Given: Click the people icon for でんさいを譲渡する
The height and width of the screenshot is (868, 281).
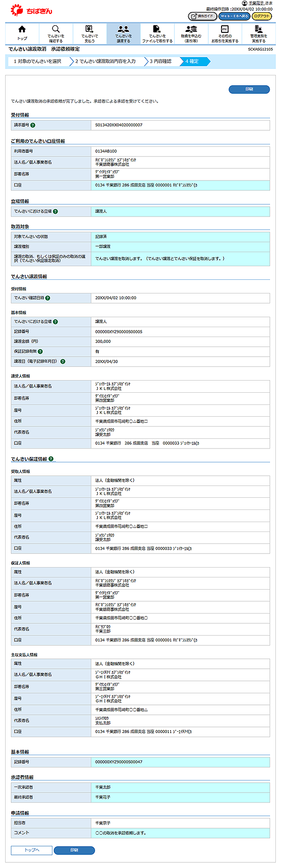Looking at the screenshot, I should [x=123, y=30].
